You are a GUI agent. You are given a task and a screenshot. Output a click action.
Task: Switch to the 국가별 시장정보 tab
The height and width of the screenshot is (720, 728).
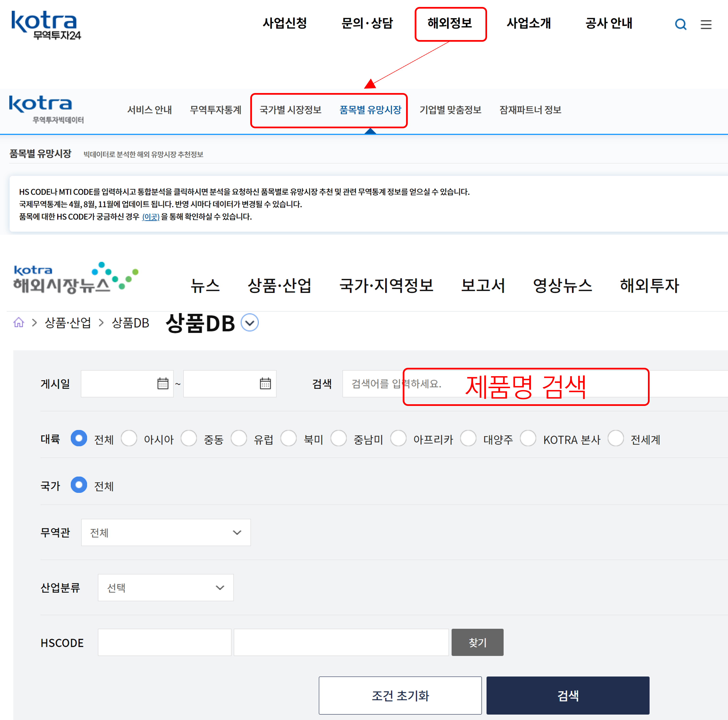[290, 110]
